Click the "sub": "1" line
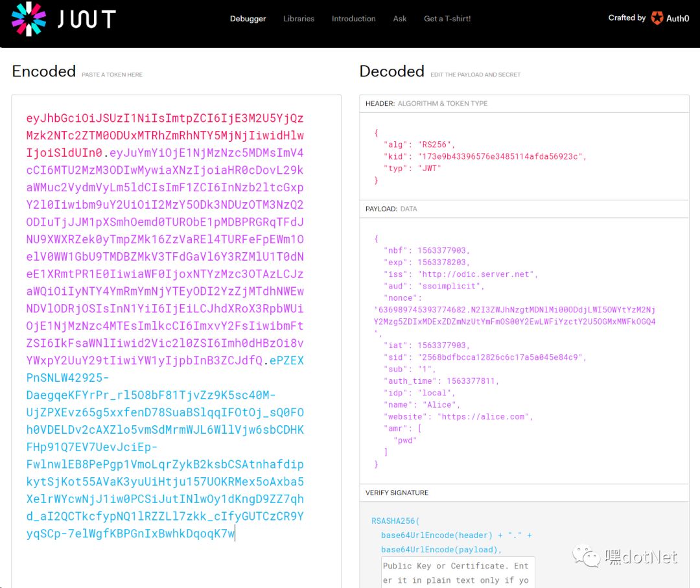This screenshot has height=588, width=700. 410,370
